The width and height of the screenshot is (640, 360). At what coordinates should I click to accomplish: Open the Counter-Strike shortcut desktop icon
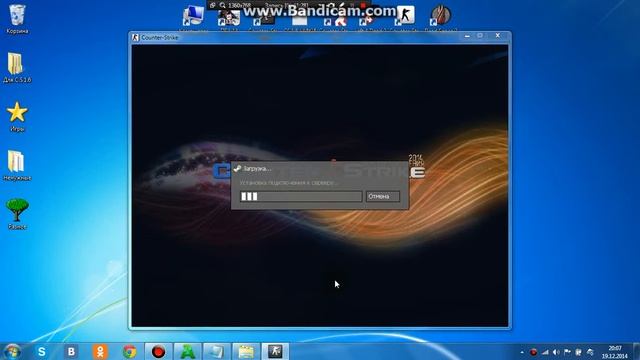coord(405,17)
